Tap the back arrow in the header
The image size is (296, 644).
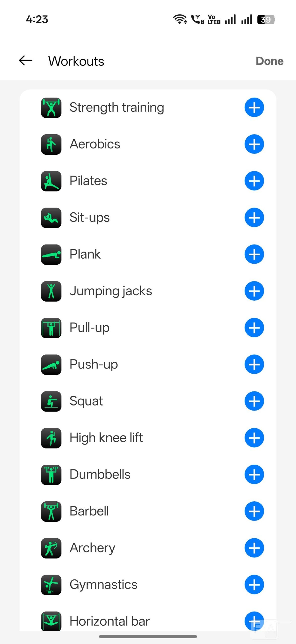26,61
